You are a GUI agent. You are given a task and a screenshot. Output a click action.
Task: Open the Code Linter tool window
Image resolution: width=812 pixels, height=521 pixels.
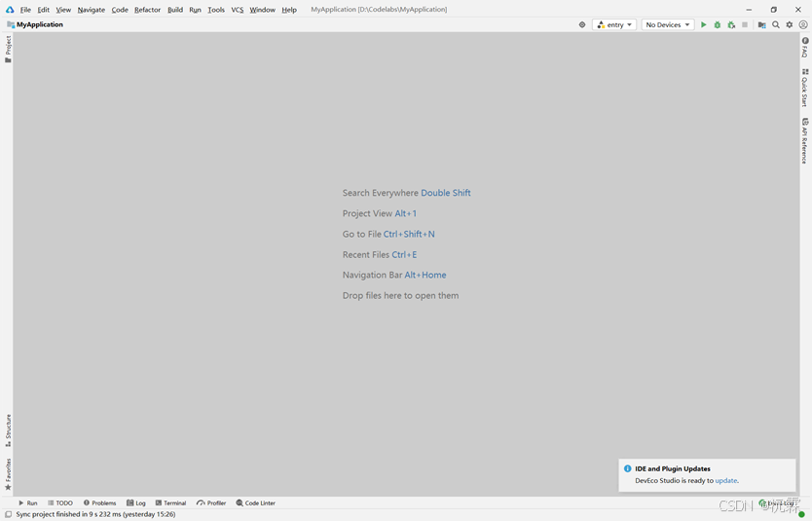tap(256, 502)
